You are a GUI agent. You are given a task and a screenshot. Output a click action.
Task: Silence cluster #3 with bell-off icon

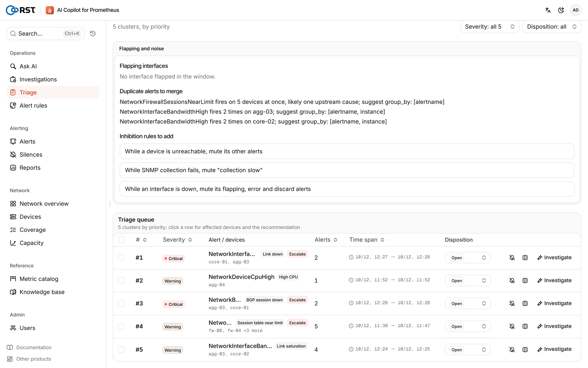pyautogui.click(x=512, y=303)
